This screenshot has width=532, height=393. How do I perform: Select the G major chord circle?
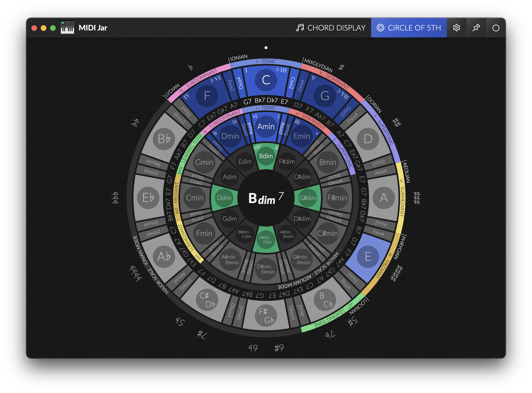(325, 96)
